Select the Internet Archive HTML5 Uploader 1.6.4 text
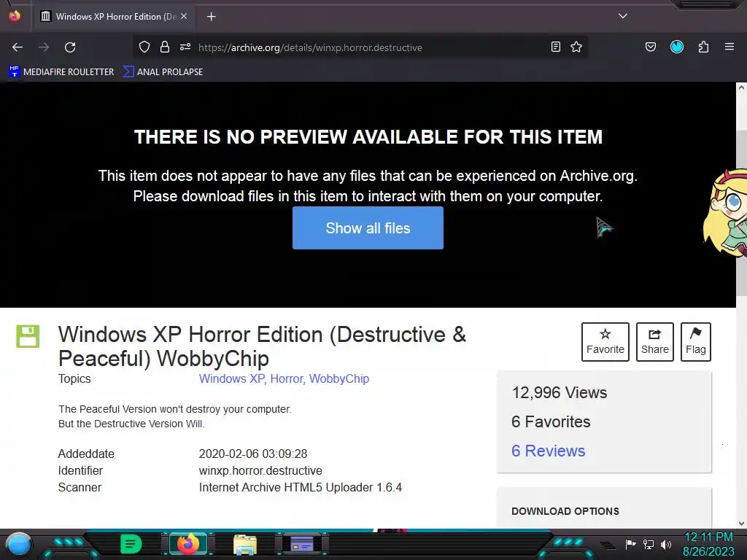This screenshot has height=560, width=747. [300, 488]
